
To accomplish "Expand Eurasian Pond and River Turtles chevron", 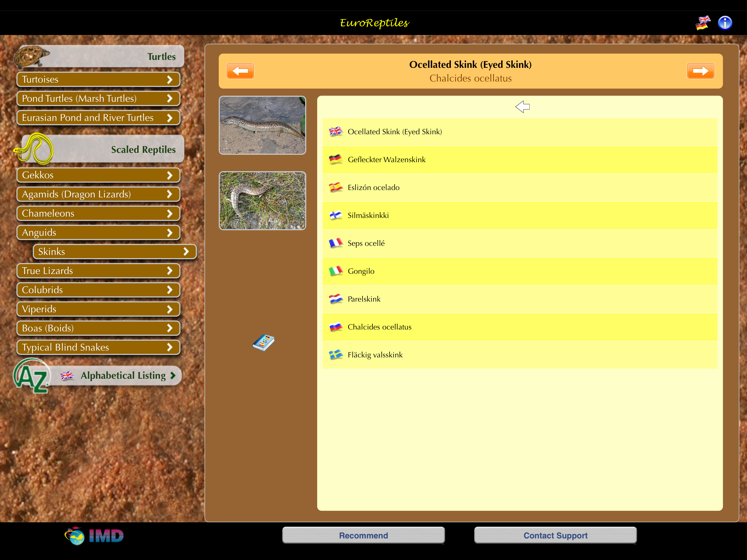I will pos(170,118).
